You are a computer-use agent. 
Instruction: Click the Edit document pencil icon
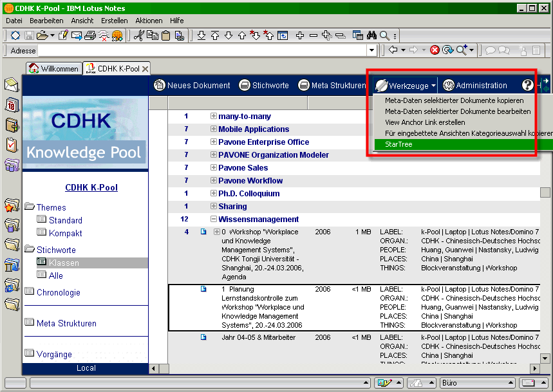[64, 35]
